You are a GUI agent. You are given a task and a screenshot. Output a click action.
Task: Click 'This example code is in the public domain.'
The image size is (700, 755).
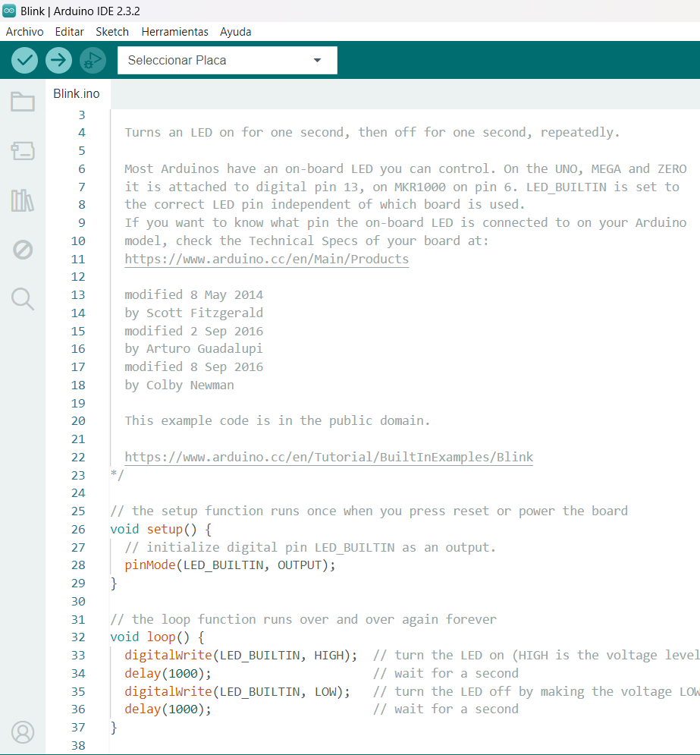(277, 421)
